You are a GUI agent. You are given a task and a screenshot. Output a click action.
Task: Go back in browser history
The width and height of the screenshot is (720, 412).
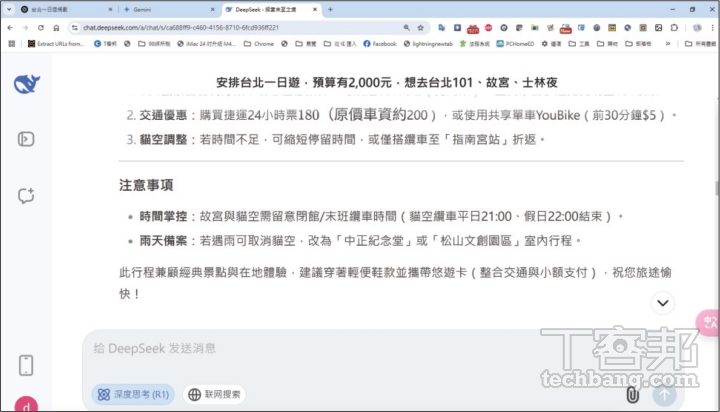(10, 28)
